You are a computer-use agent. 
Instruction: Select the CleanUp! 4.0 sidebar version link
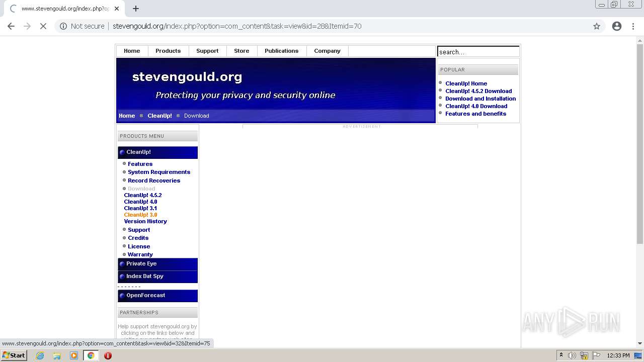point(140,202)
